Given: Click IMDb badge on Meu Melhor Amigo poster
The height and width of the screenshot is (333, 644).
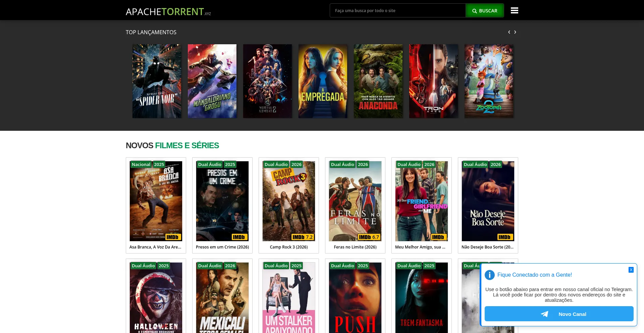Looking at the screenshot, I should pyautogui.click(x=439, y=237).
